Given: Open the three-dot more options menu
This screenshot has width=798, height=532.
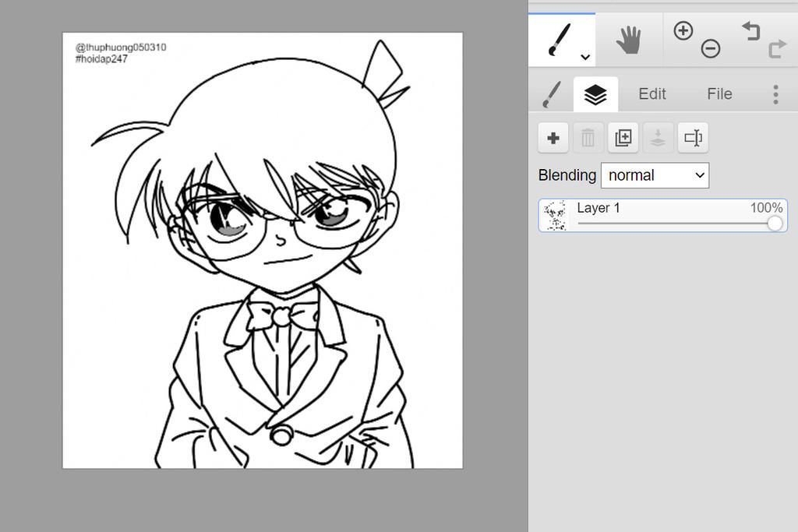Looking at the screenshot, I should click(775, 94).
